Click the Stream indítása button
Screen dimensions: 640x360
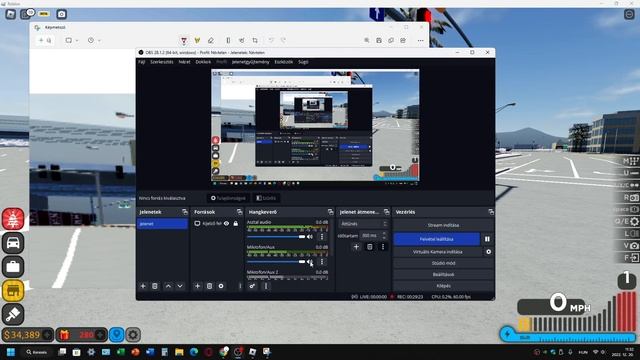tap(443, 225)
